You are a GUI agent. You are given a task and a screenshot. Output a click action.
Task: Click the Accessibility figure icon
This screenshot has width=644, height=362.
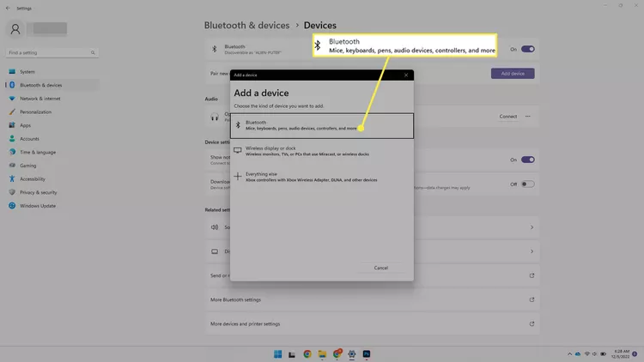tap(12, 178)
